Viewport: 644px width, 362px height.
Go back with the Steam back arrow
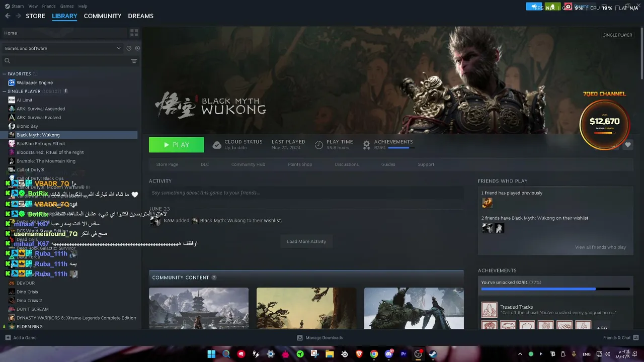(8, 16)
